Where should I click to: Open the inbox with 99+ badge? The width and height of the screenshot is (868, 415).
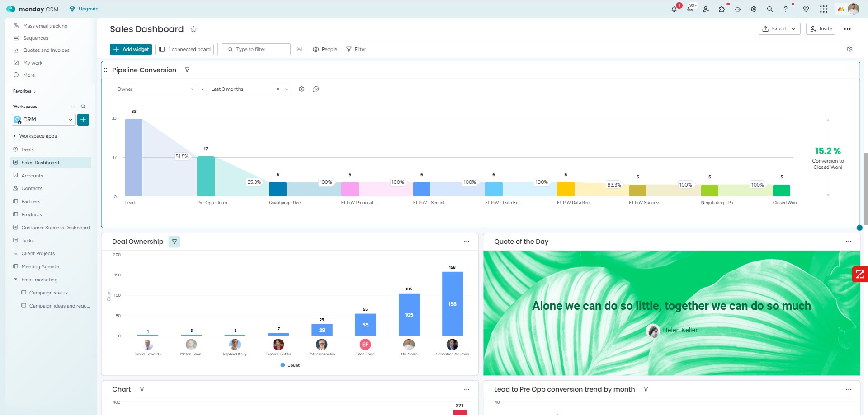[690, 9]
